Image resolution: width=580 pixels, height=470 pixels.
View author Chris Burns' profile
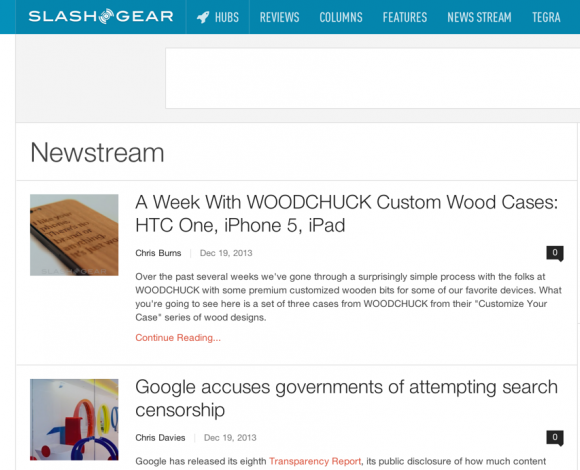coord(158,253)
